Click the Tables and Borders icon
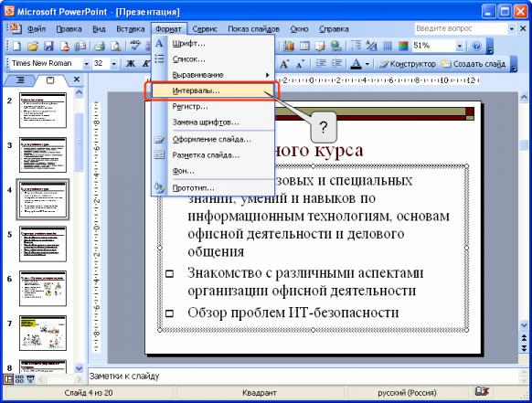532x403 pixels. point(320,46)
